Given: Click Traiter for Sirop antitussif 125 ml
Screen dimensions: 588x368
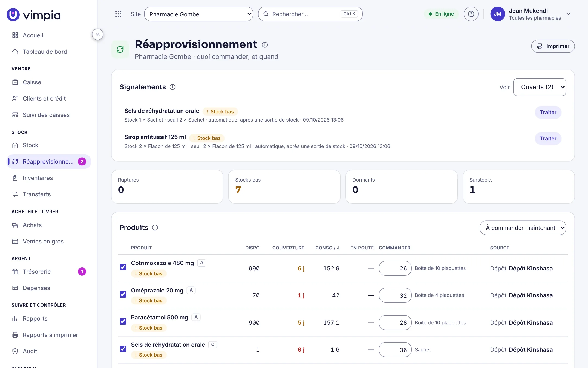Looking at the screenshot, I should [x=548, y=138].
